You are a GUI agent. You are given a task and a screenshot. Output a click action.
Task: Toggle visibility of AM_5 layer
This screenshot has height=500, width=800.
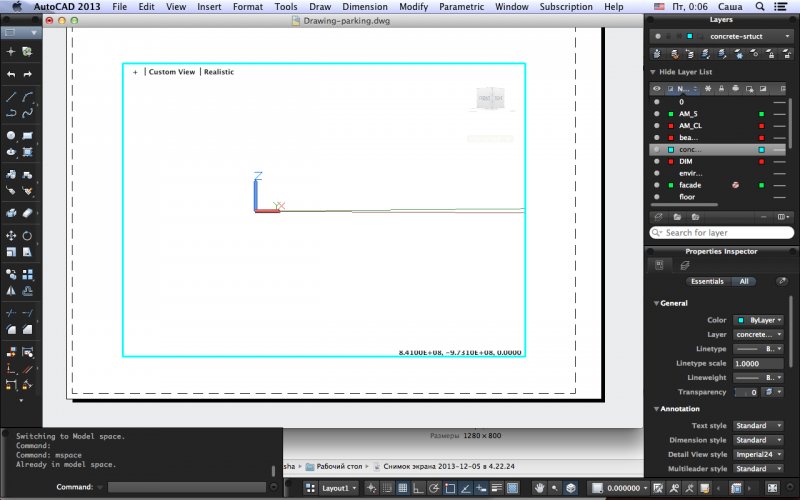(x=657, y=114)
